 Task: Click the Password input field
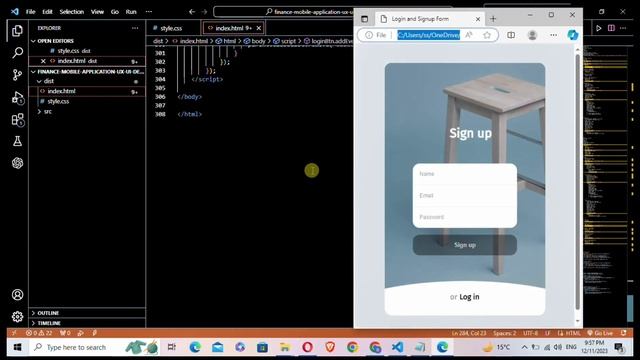point(464,217)
